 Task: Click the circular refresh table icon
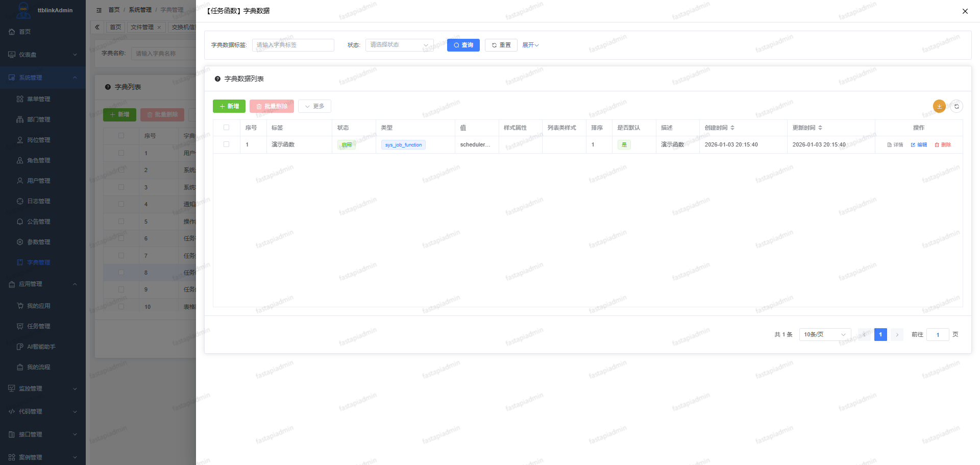click(x=957, y=106)
